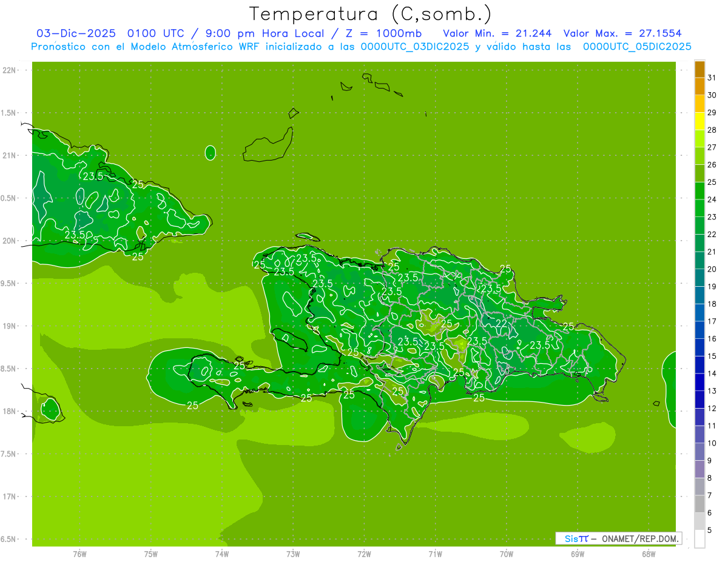Click the '75W' longitude axis label
Viewport: 728px width, 562px height.
(x=151, y=554)
